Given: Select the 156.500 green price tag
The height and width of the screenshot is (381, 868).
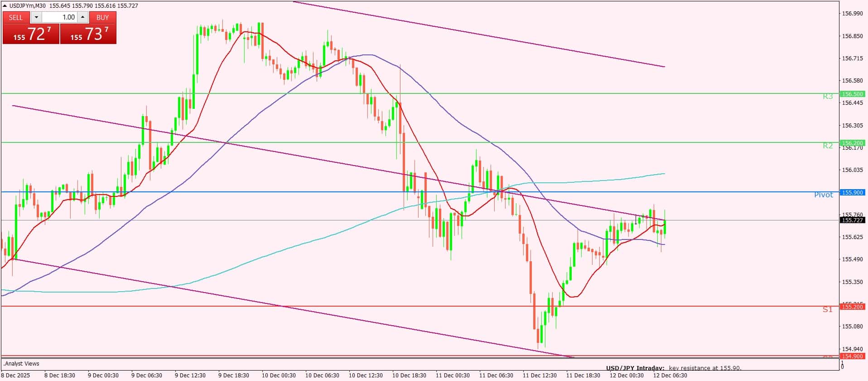Looking at the screenshot, I should tap(853, 94).
